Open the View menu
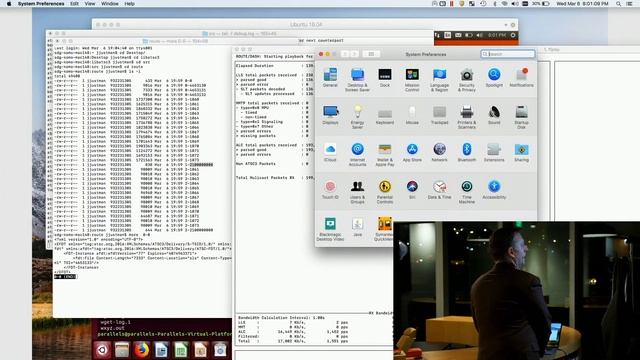Image resolution: width=640 pixels, height=360 pixels. click(90, 4)
